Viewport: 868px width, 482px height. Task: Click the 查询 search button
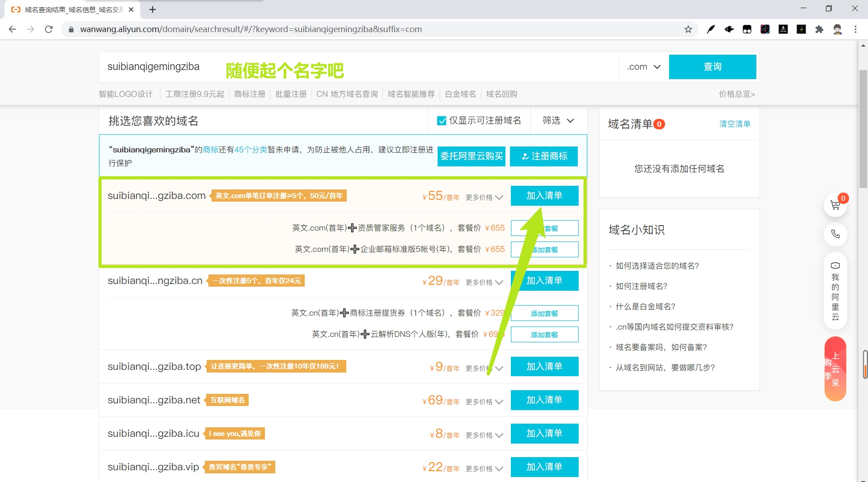pos(712,66)
